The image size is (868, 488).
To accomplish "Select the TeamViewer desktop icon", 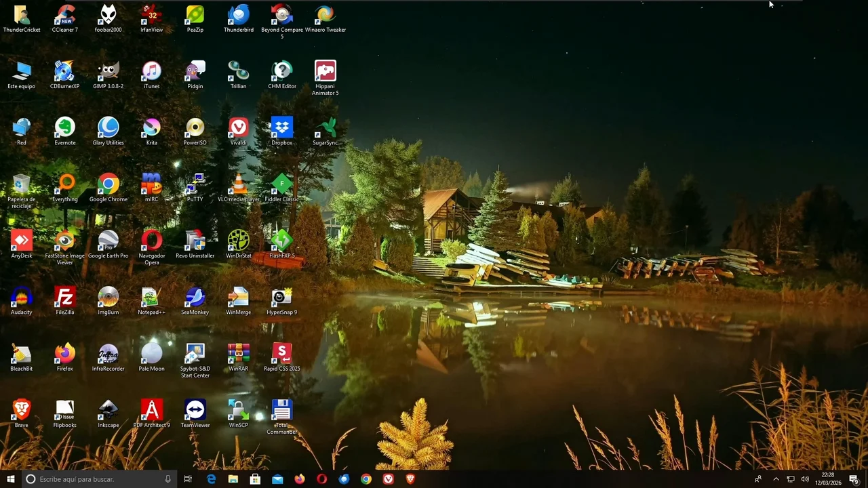I will click(x=195, y=411).
